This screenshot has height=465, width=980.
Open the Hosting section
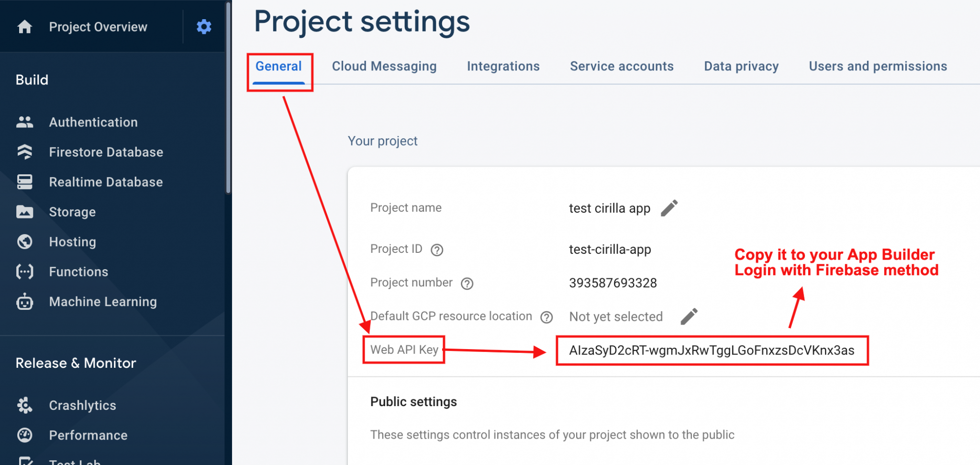pos(72,242)
